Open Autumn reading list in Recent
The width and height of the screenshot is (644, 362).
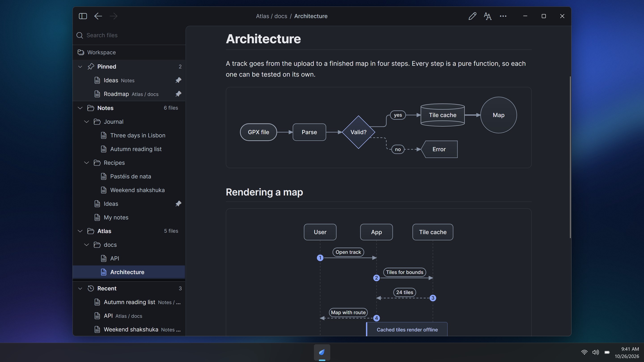(x=129, y=302)
